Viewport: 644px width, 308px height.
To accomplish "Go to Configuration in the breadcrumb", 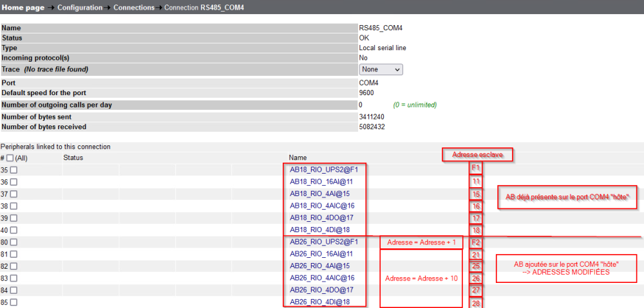I will coord(79,8).
